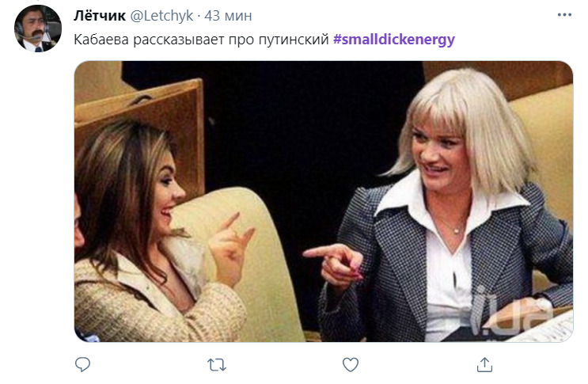Click the 43 мин timestamp
588x384 pixels.
[x=228, y=16]
